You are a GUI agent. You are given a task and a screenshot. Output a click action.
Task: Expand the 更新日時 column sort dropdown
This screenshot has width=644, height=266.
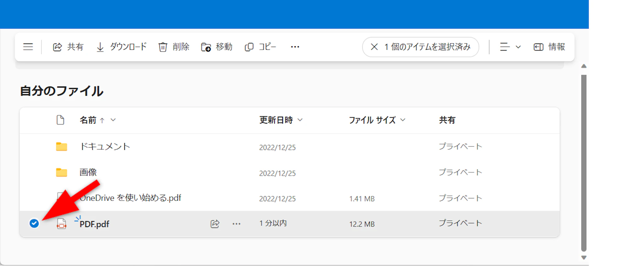coord(300,120)
